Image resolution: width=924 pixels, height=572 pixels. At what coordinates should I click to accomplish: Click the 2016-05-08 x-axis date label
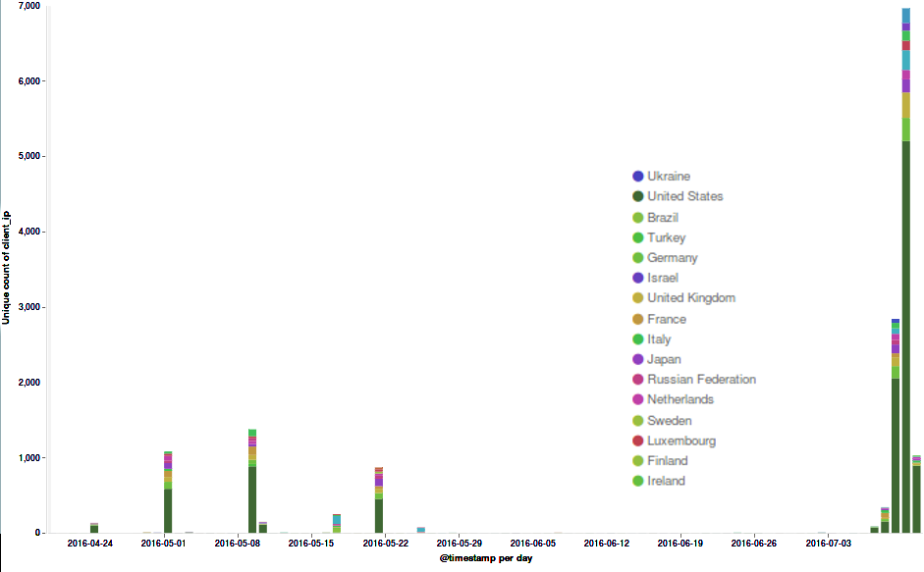(237, 542)
